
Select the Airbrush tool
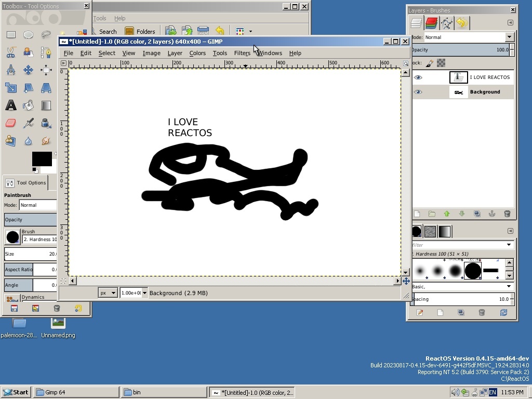[x=28, y=123]
